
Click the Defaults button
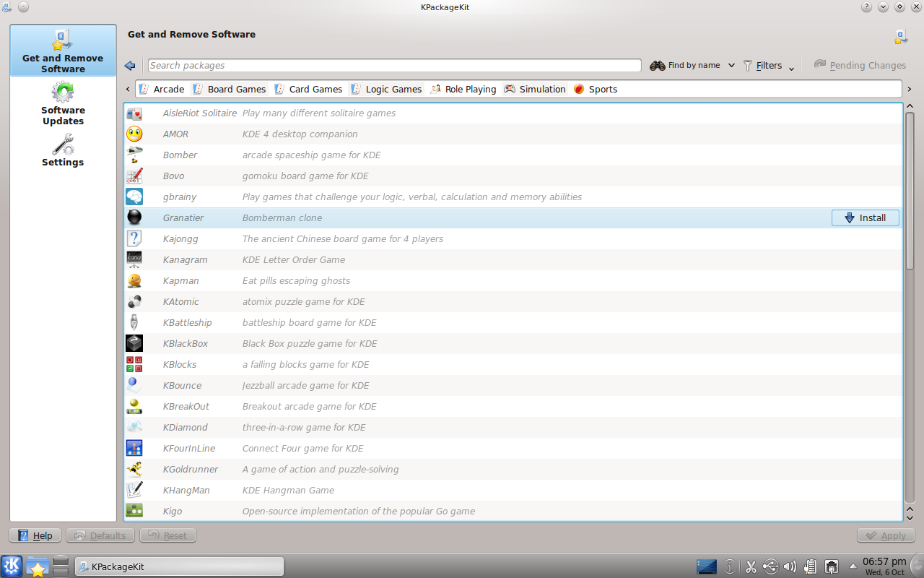[100, 535]
